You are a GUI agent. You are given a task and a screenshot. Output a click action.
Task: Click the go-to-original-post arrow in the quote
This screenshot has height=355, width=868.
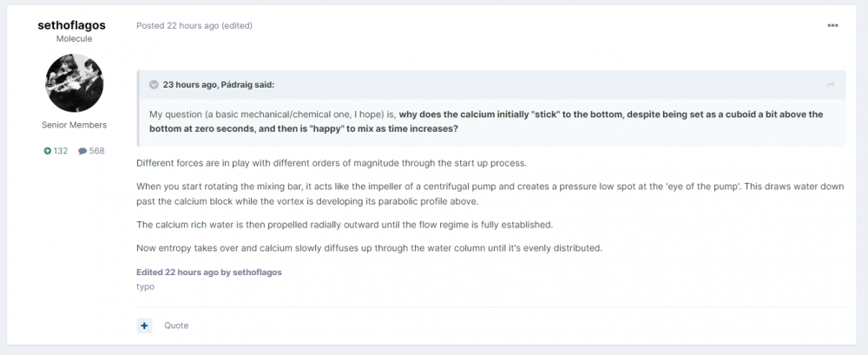point(831,85)
